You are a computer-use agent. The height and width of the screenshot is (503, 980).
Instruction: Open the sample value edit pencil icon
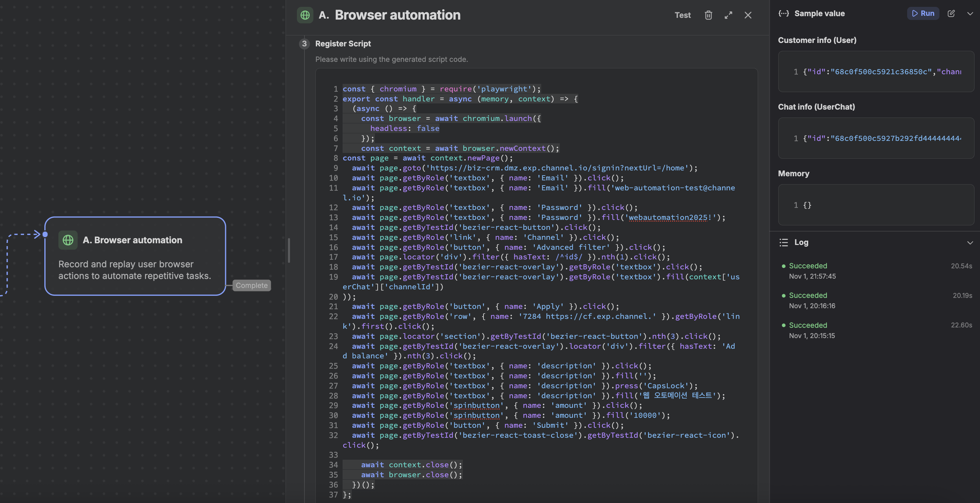click(x=951, y=14)
